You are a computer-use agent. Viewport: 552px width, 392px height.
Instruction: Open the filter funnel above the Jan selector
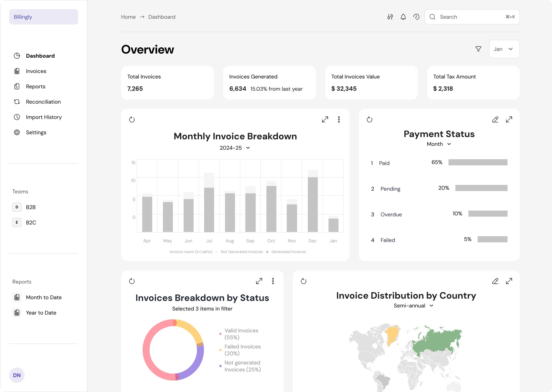478,49
